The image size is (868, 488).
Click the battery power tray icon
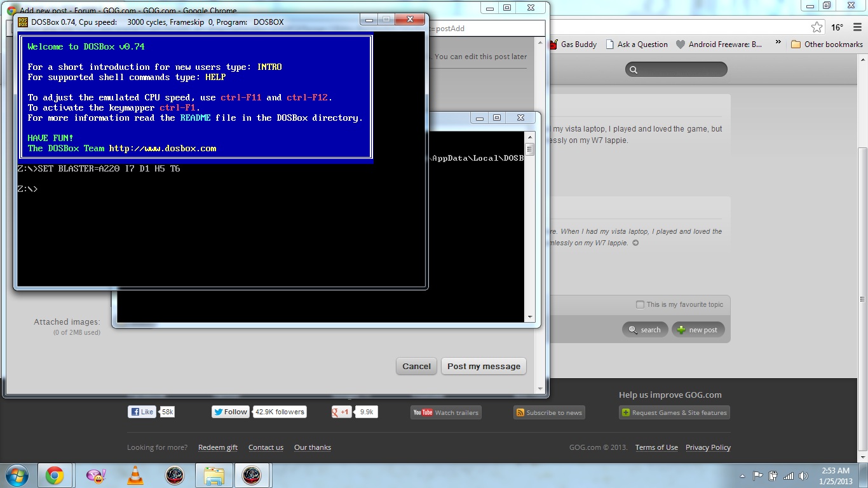coord(773,475)
